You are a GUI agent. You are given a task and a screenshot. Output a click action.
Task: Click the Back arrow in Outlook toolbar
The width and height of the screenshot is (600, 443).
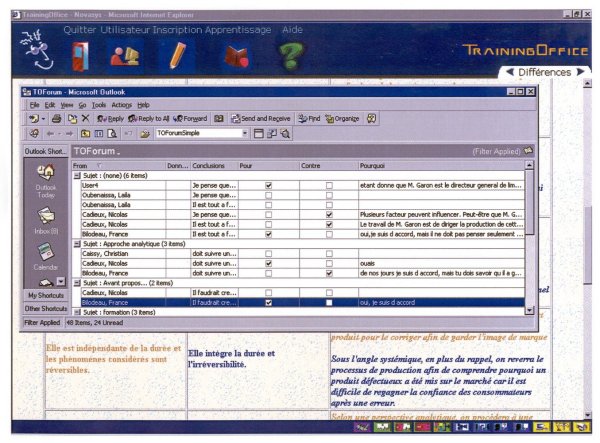pyautogui.click(x=50, y=134)
